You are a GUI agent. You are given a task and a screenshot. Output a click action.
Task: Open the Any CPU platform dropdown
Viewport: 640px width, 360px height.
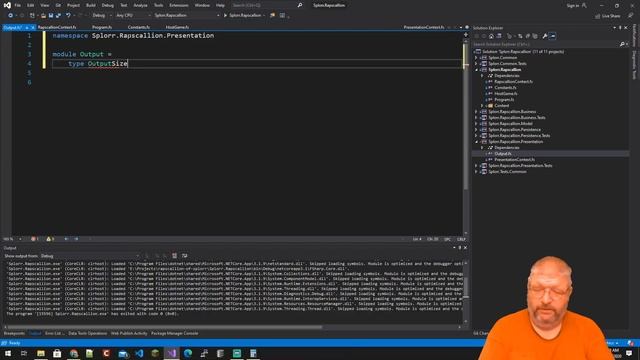(133, 16)
